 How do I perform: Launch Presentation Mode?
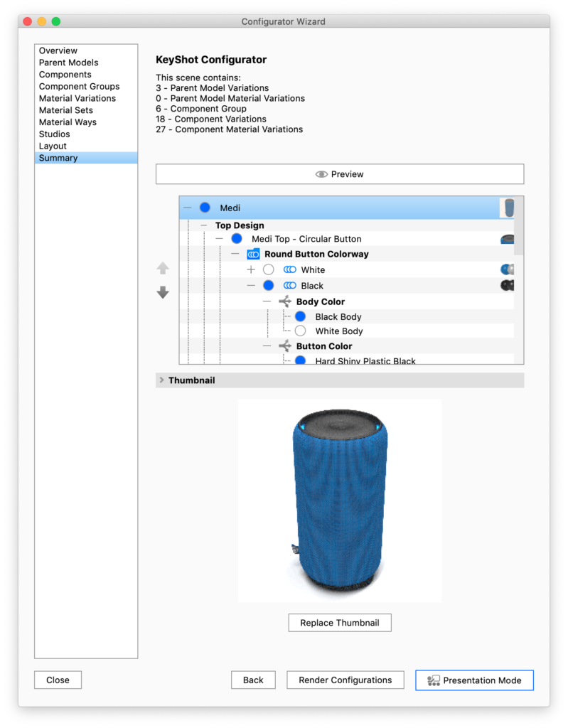click(x=474, y=680)
